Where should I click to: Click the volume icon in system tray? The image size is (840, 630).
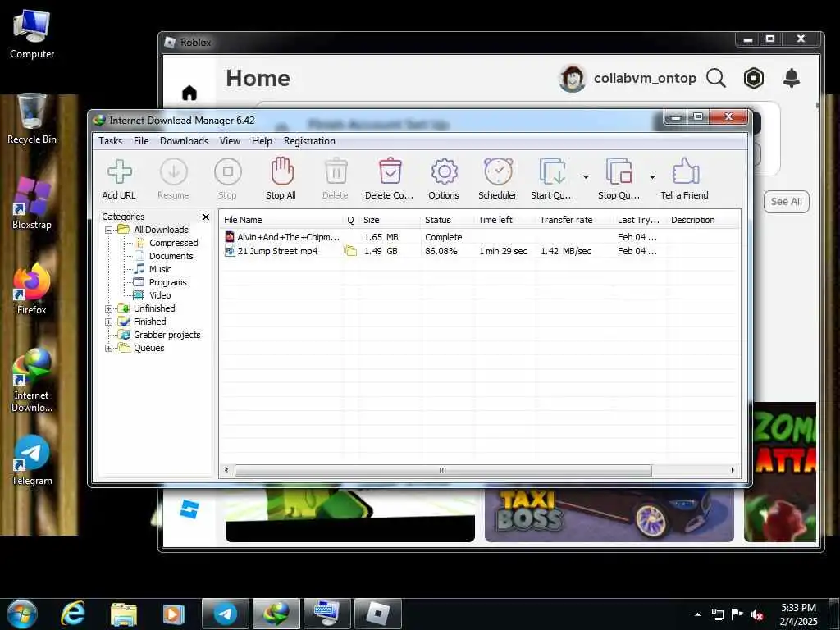coord(757,615)
